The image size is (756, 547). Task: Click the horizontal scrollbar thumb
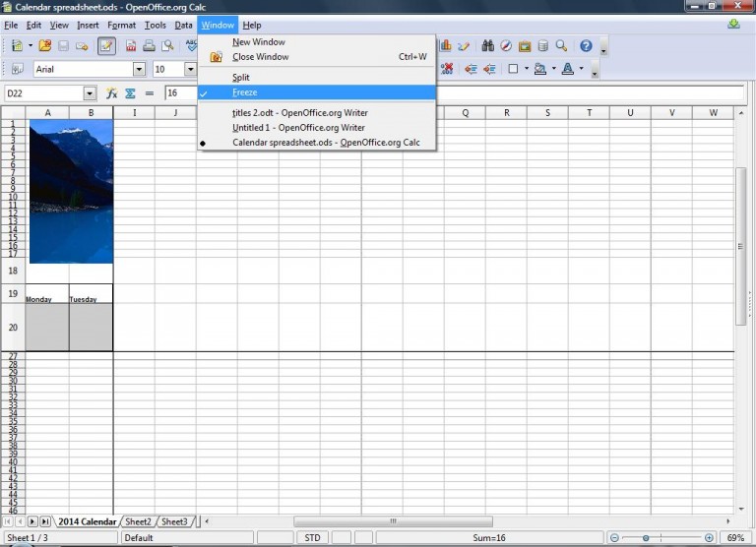(x=394, y=521)
